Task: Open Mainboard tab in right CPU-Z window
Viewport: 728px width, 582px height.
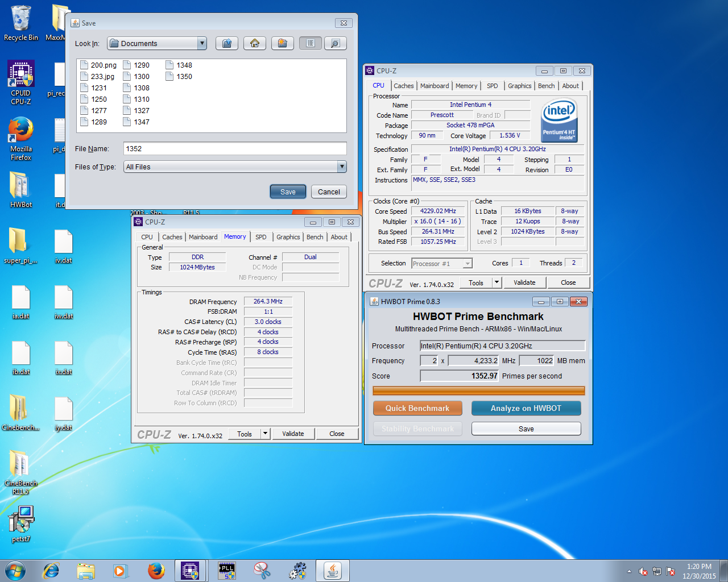Action: pyautogui.click(x=435, y=86)
